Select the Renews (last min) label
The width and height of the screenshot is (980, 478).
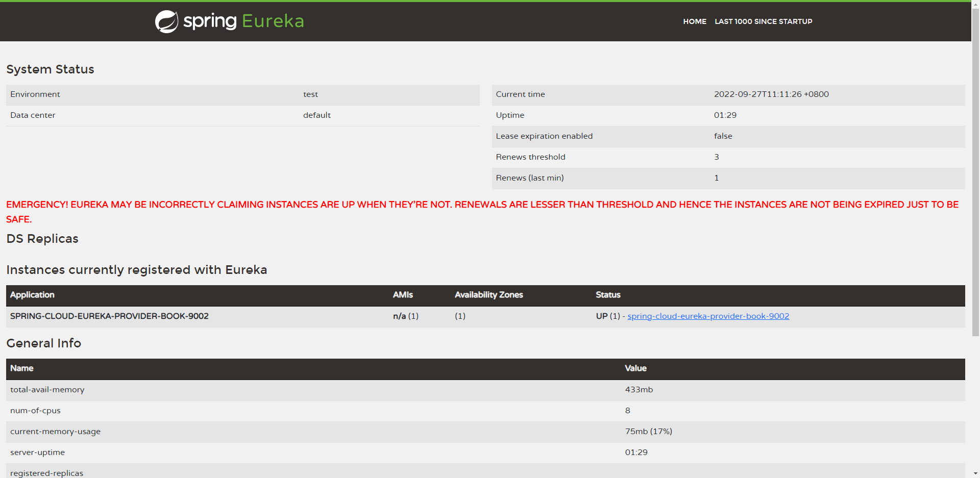pos(530,178)
